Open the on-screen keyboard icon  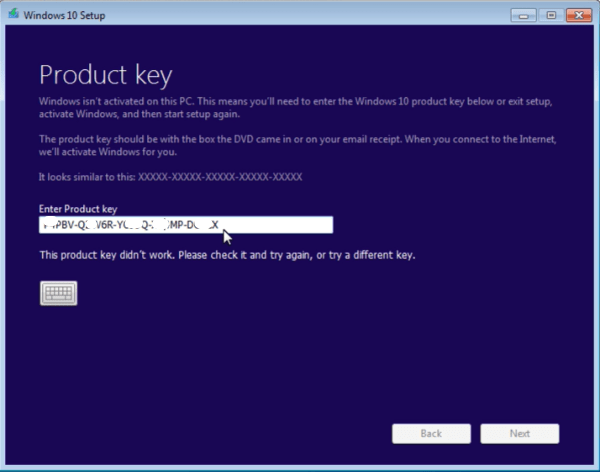[x=59, y=293]
